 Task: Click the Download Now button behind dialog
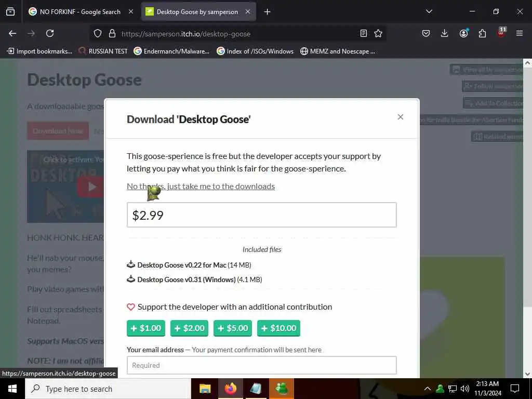pyautogui.click(x=58, y=130)
